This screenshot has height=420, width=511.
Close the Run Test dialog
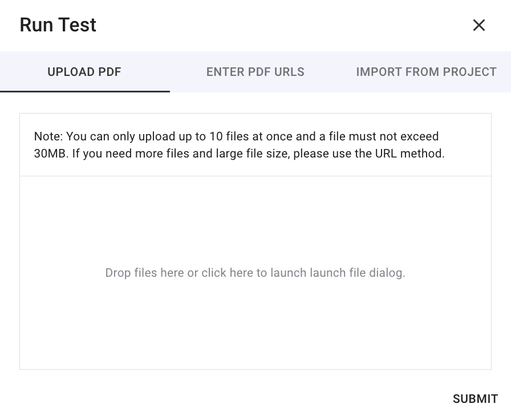click(x=478, y=25)
